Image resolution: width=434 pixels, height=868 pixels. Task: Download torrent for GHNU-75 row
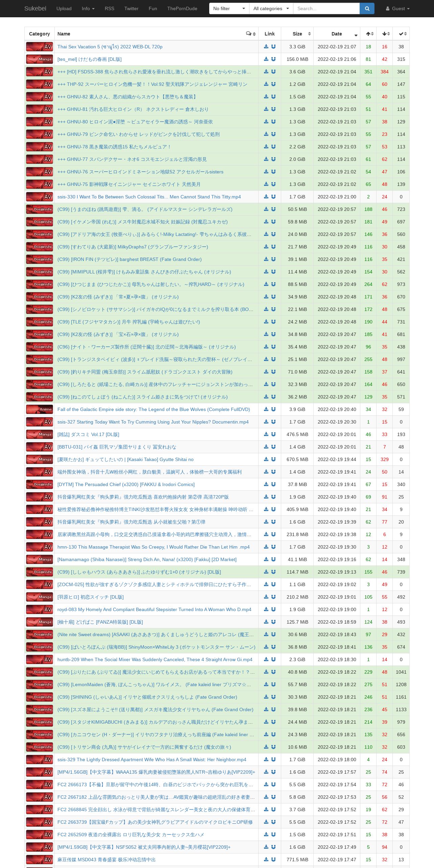266,184
